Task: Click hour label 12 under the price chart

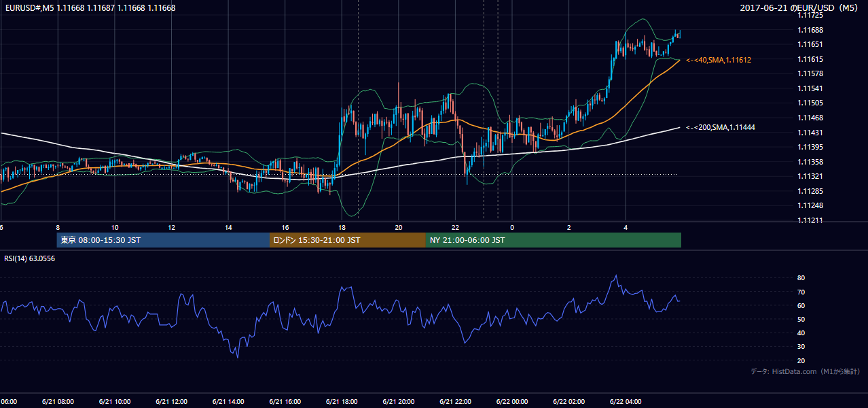Action: (171, 228)
